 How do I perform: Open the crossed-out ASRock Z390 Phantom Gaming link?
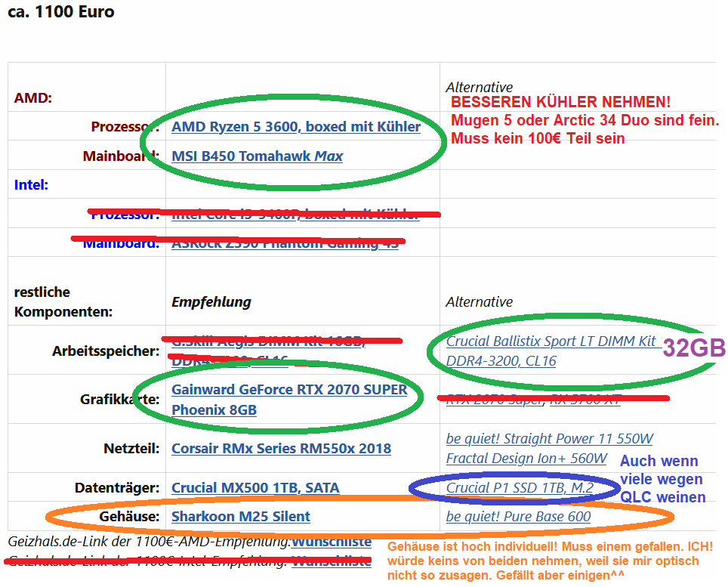pyautogui.click(x=285, y=243)
